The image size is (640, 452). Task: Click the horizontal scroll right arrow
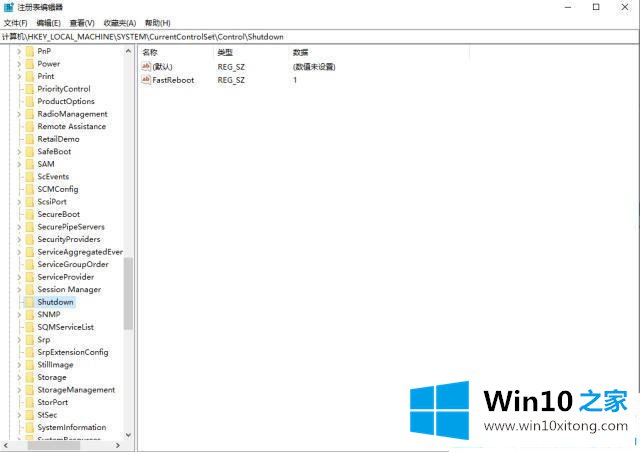click(118, 445)
